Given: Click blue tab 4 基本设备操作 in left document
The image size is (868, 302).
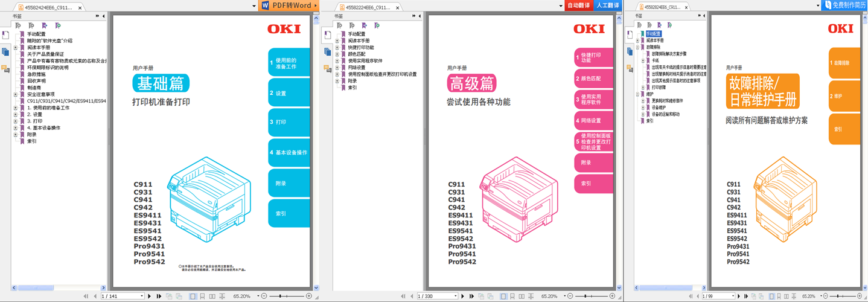Looking at the screenshot, I should pos(289,153).
